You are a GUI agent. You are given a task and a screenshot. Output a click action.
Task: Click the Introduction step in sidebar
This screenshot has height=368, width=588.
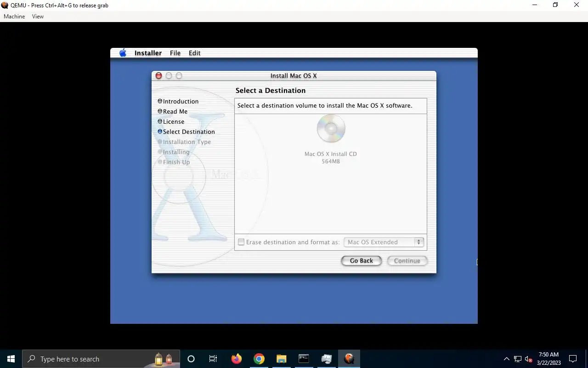click(x=178, y=101)
